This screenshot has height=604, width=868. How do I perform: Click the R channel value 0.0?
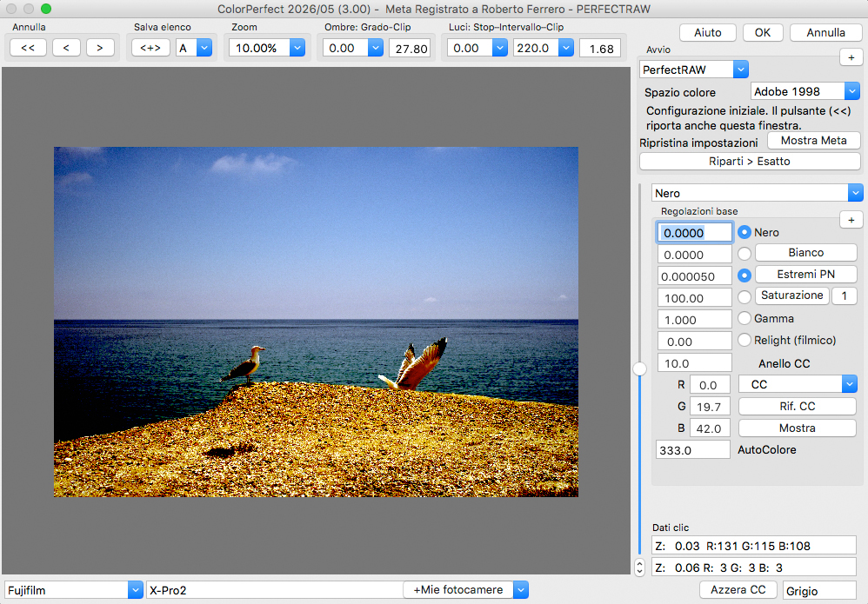(x=710, y=385)
